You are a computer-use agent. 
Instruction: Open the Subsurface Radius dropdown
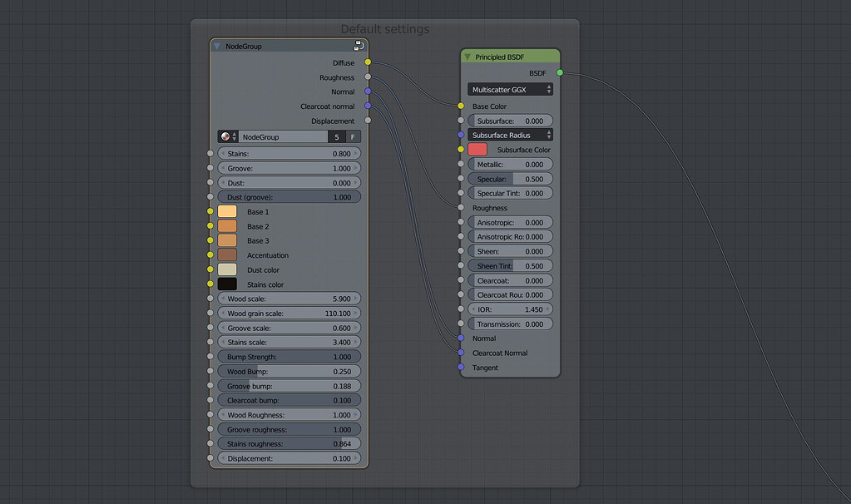(510, 135)
